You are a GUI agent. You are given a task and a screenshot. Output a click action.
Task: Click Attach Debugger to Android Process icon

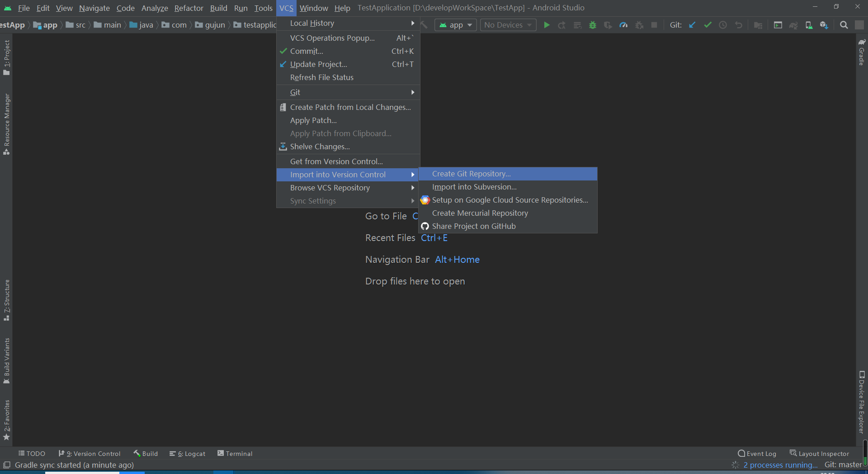click(x=639, y=25)
